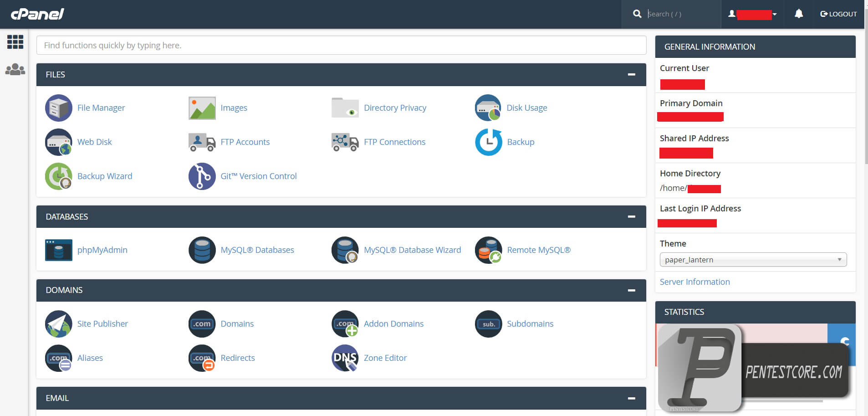Click the sidebar home grid icon
This screenshot has height=416, width=868.
[x=15, y=42]
